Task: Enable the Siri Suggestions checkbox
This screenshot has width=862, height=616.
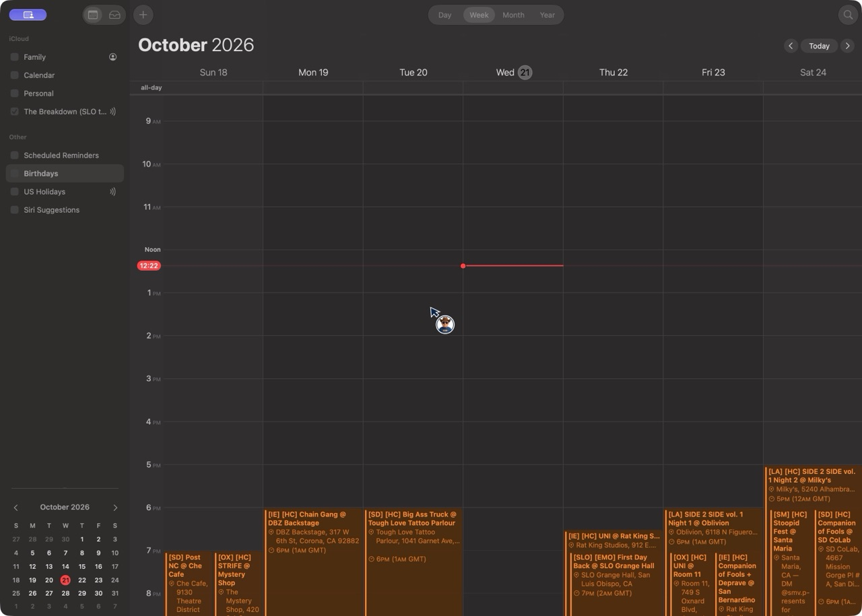Action: click(14, 210)
